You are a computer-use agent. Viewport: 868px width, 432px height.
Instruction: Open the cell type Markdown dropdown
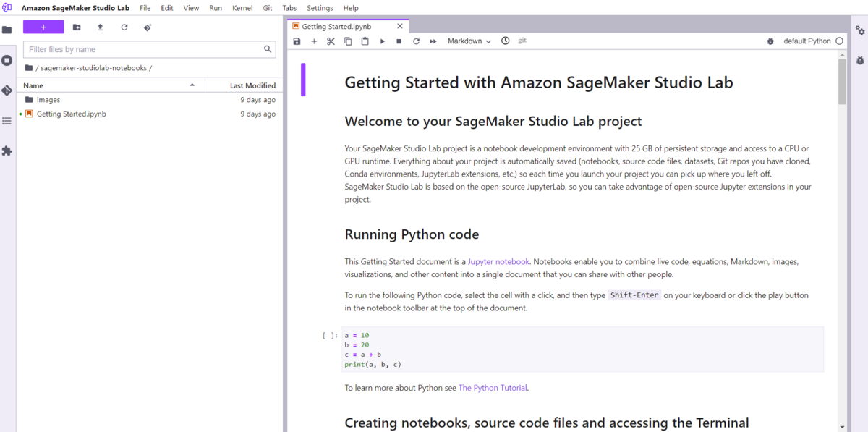point(469,41)
